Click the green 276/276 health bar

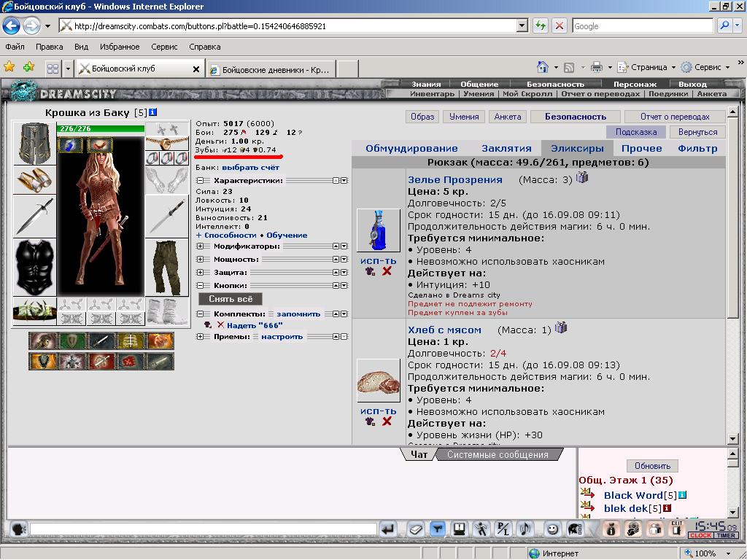[x=101, y=128]
